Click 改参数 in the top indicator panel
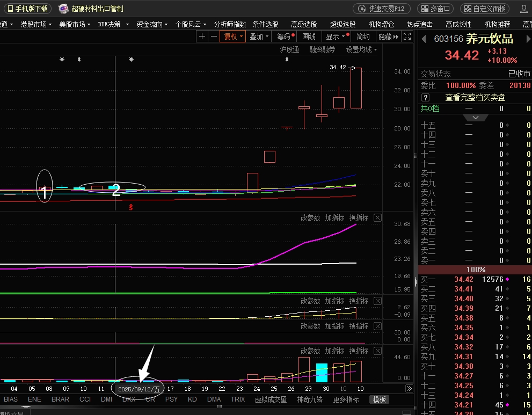This screenshot has height=415, width=532. 310,218
